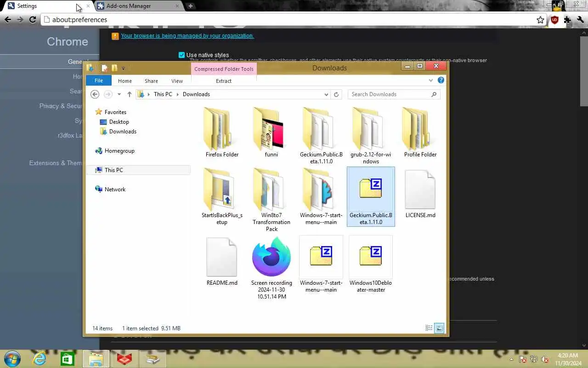
Task: Click the uBlock Origin shield icon
Action: pyautogui.click(x=554, y=20)
